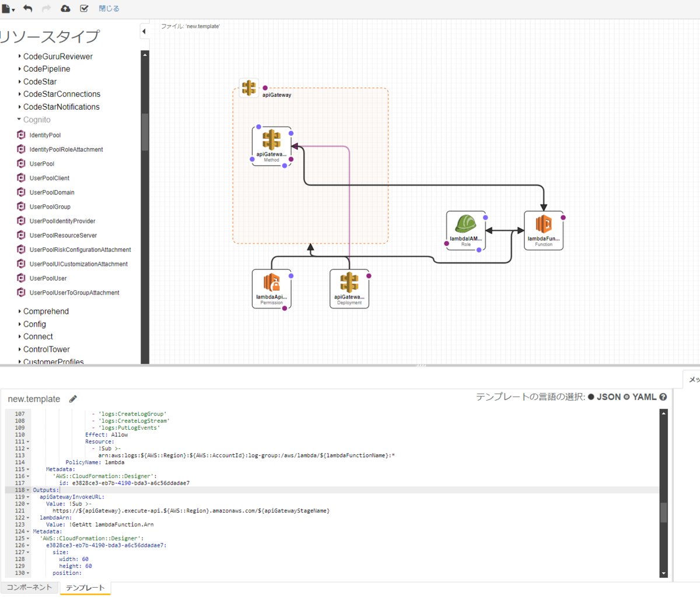Select the UserPoolUser resource icon

(22, 278)
